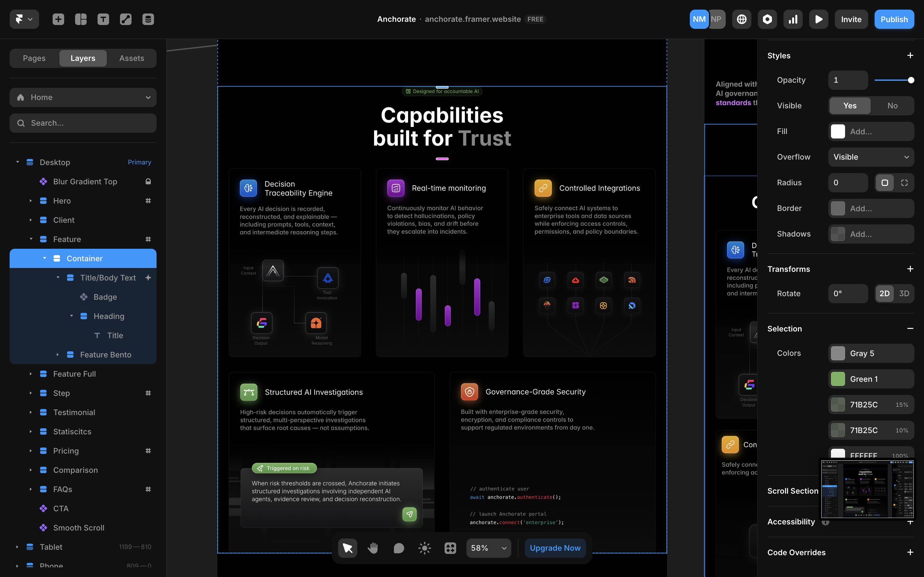Click the Insert plus icon in top toolbar

click(58, 19)
